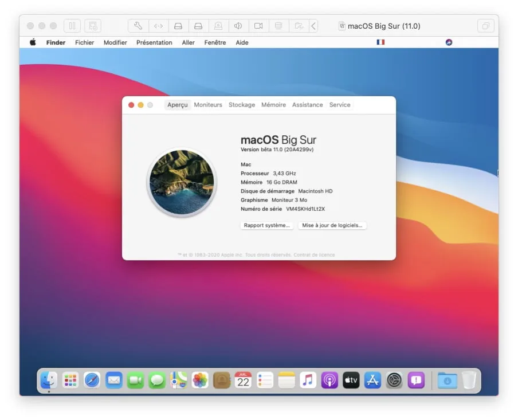Click the French flag input source in menu bar
The width and height of the screenshot is (518, 420).
point(380,42)
